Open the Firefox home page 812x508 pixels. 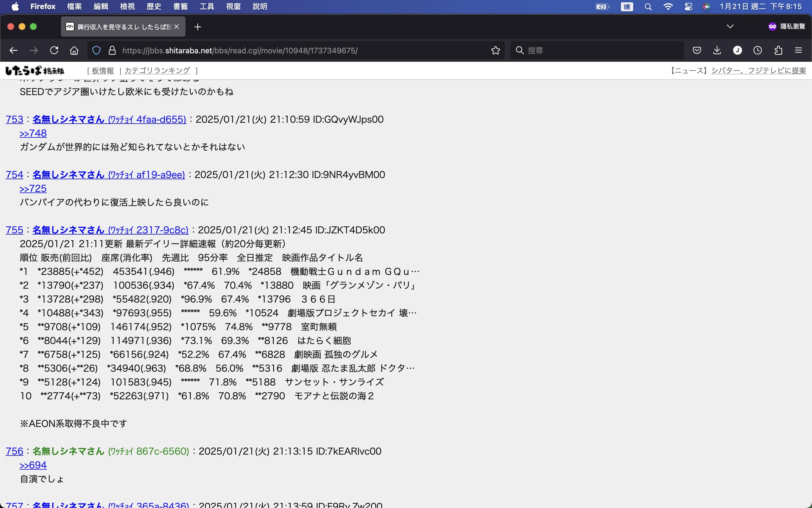coord(74,51)
